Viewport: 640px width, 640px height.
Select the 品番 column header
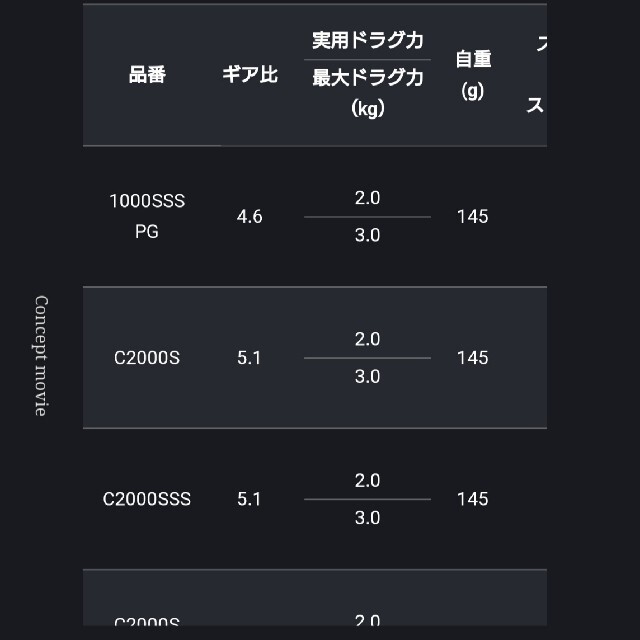coord(147,75)
